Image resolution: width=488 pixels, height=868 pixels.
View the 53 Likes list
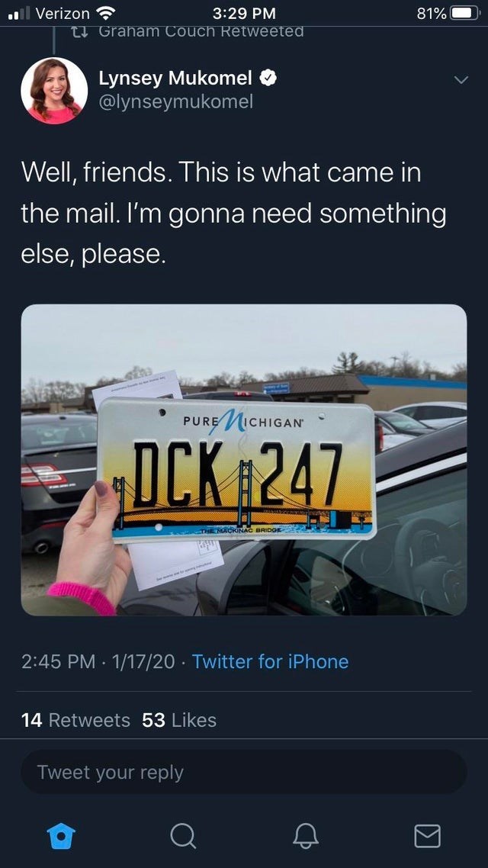click(179, 720)
